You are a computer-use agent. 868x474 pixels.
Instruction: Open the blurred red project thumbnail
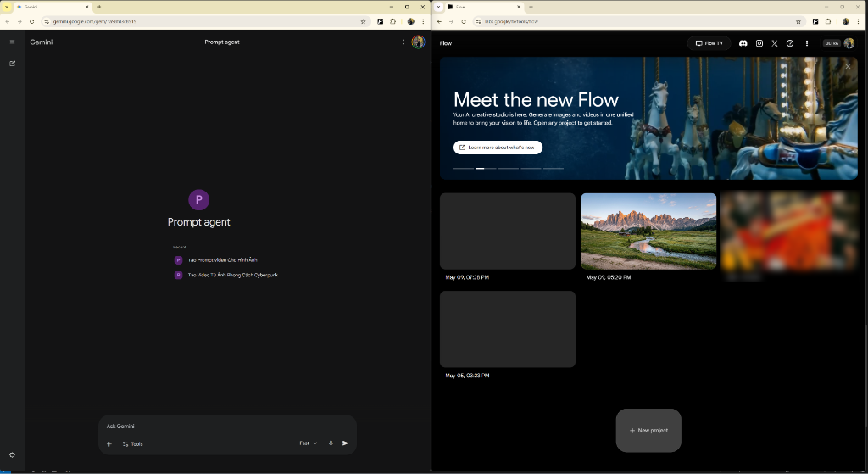point(789,231)
